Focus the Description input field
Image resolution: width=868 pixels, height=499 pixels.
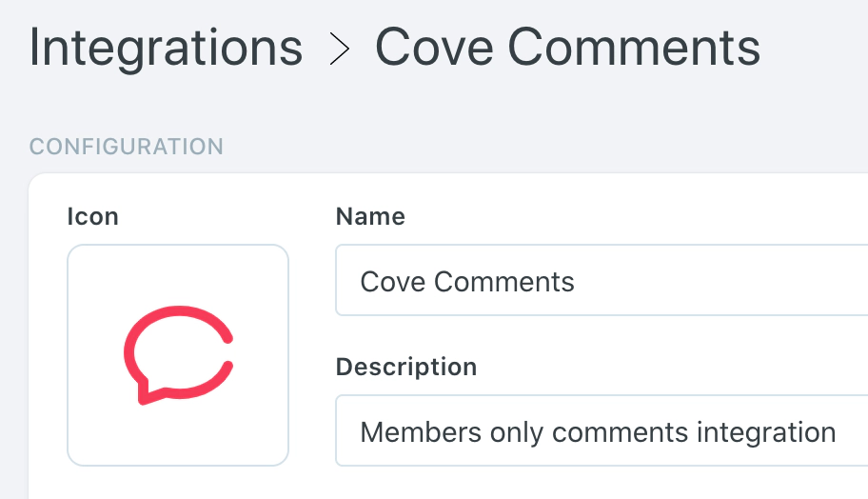point(602,431)
